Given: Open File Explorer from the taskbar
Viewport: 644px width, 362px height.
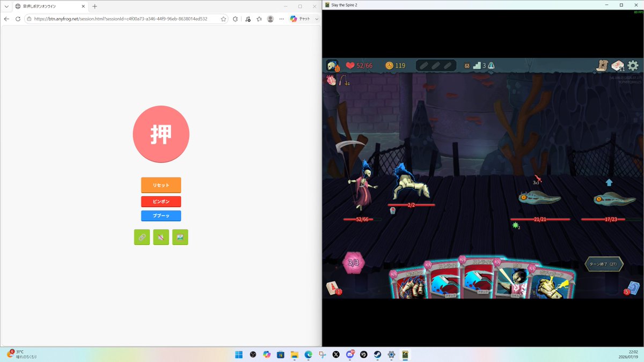Looking at the screenshot, I should click(x=294, y=354).
